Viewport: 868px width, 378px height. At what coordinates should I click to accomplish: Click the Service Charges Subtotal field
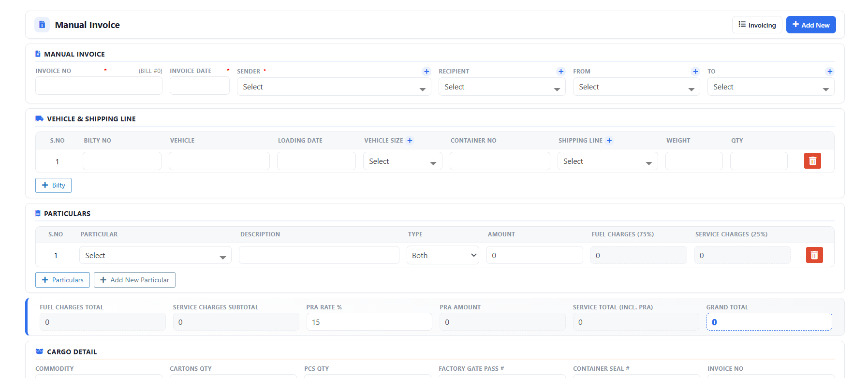point(236,322)
